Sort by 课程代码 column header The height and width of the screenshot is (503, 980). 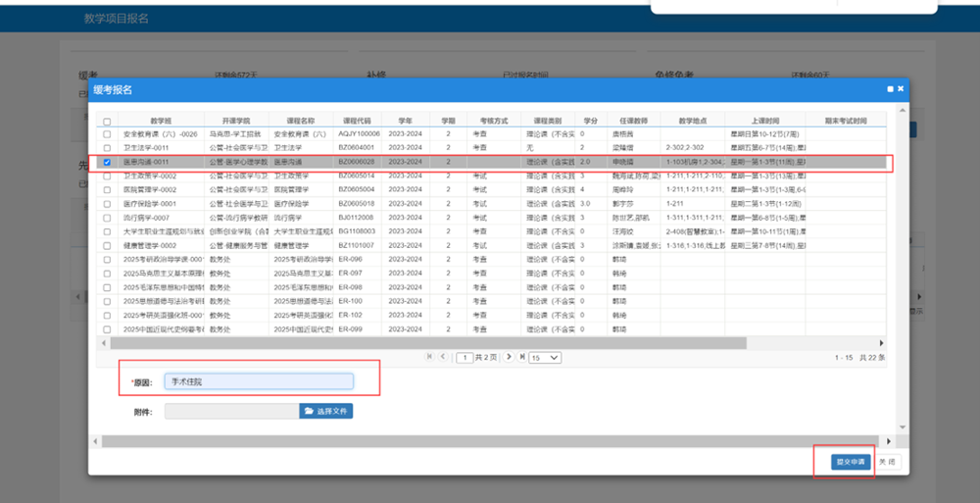coord(357,121)
